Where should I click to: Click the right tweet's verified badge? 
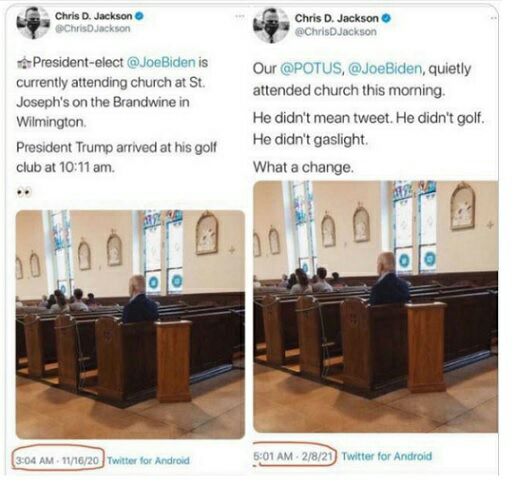point(386,18)
